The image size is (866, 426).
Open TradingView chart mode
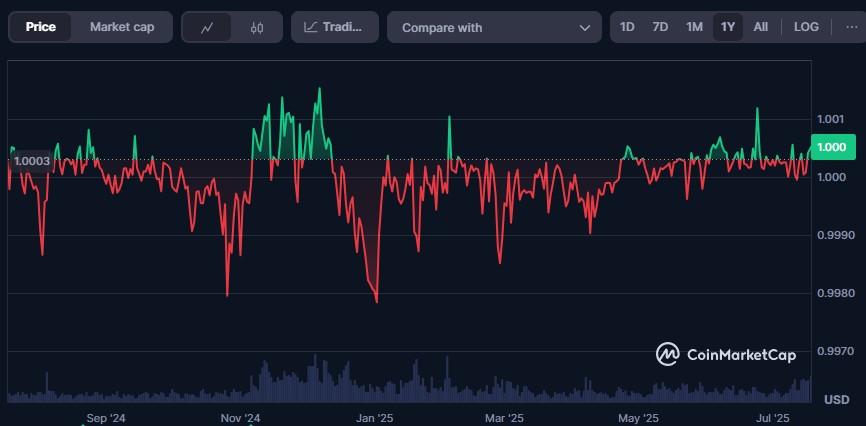pyautogui.click(x=335, y=28)
